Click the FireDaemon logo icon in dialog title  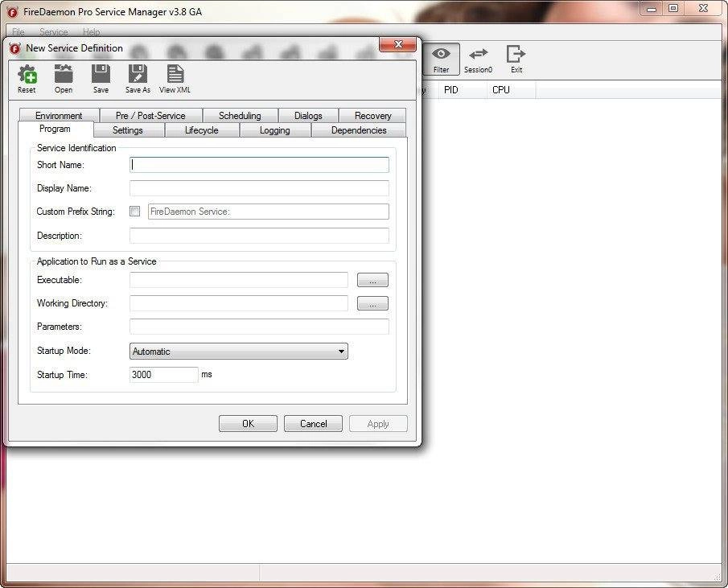pyautogui.click(x=15, y=48)
